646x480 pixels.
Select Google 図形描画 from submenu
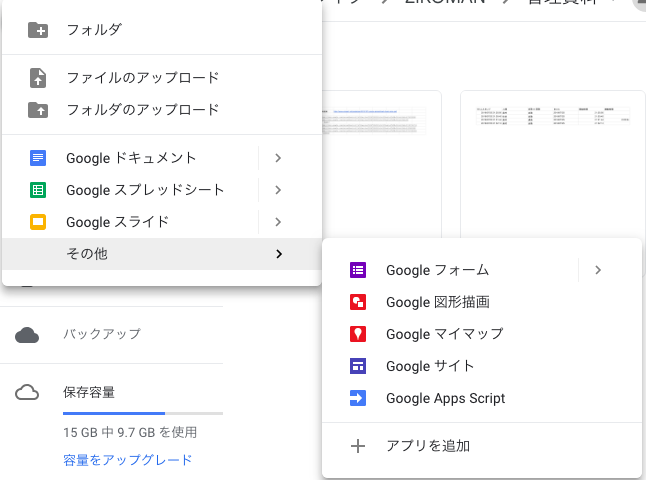[482, 302]
